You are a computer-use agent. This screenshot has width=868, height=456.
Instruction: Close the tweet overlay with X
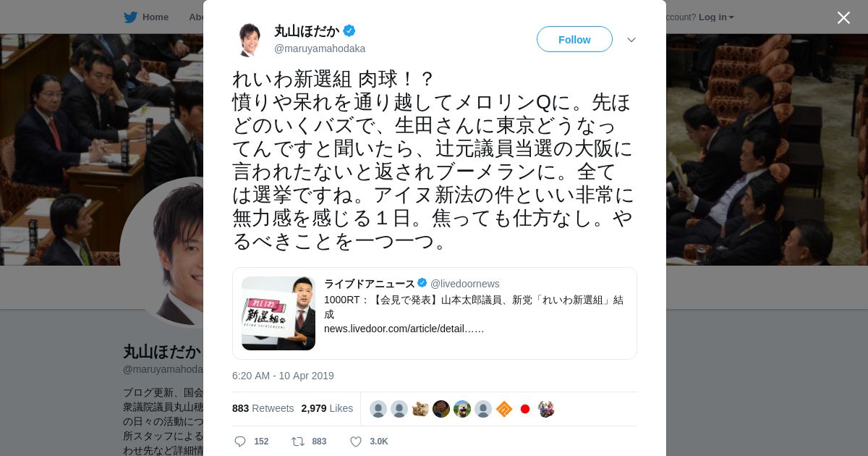coord(843,17)
